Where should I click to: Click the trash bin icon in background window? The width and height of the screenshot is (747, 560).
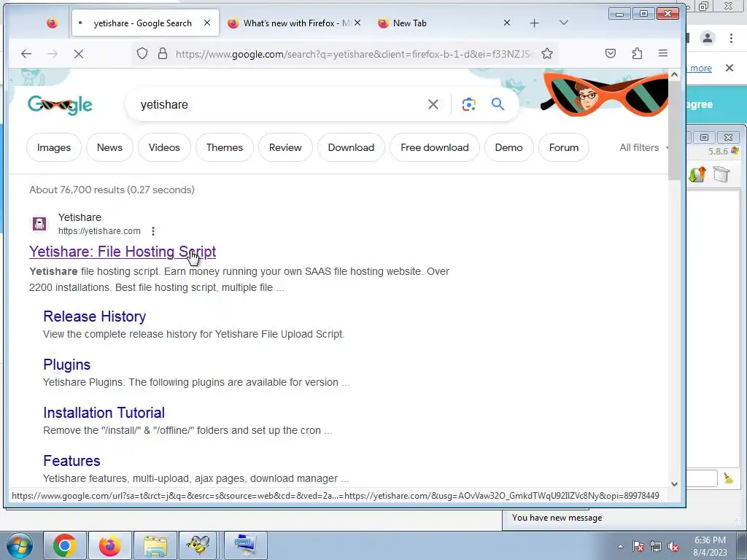click(721, 174)
